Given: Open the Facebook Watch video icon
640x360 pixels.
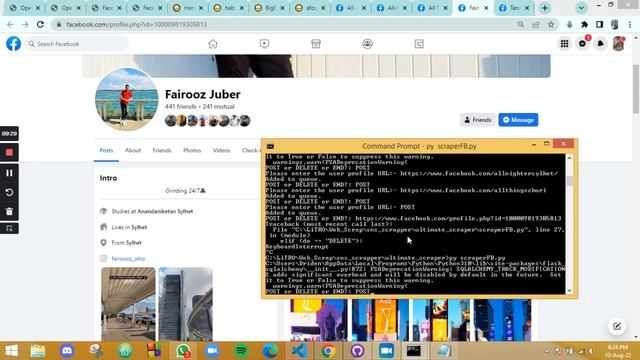Looking at the screenshot, I should point(264,44).
